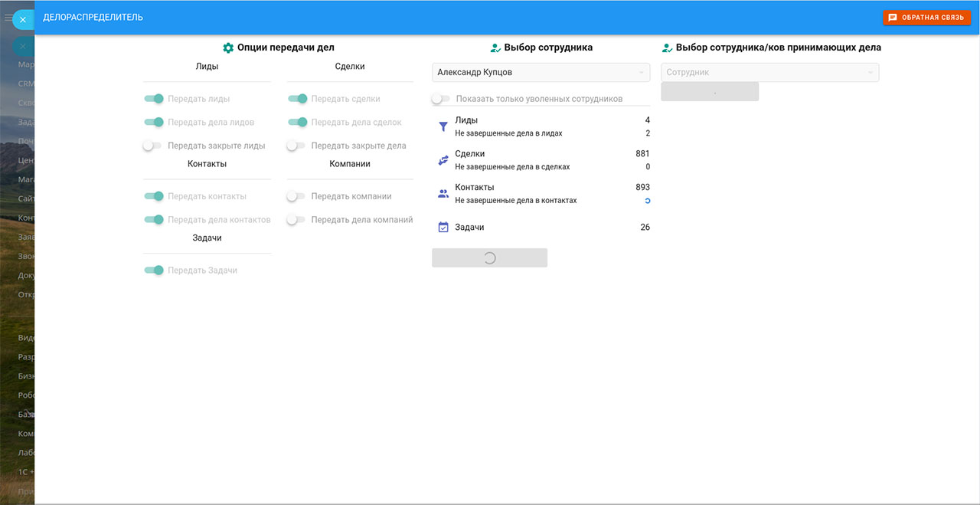
Task: Open the Александр Купцов employee dropdown
Action: pos(541,73)
